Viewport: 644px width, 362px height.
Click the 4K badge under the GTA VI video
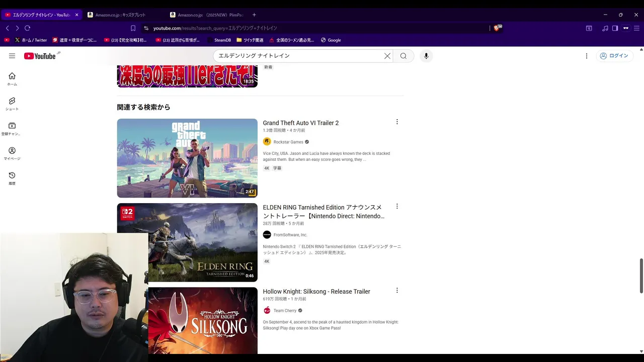click(x=267, y=168)
